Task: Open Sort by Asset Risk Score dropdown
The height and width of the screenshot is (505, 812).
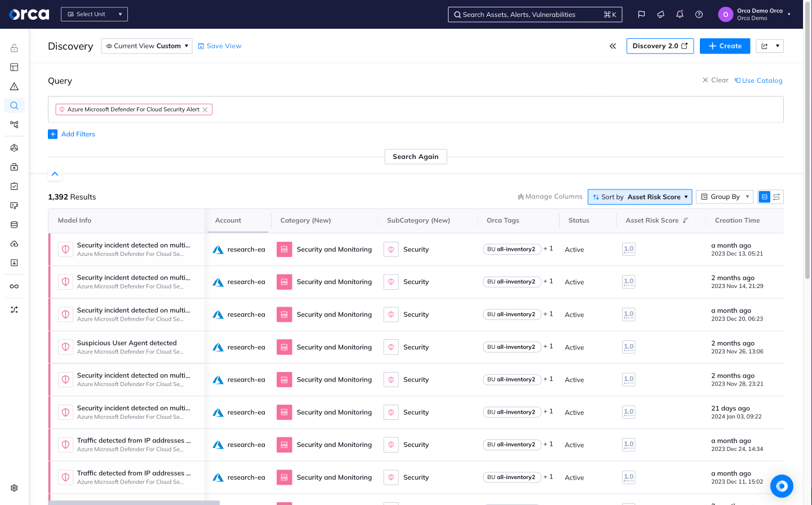Action: (640, 197)
